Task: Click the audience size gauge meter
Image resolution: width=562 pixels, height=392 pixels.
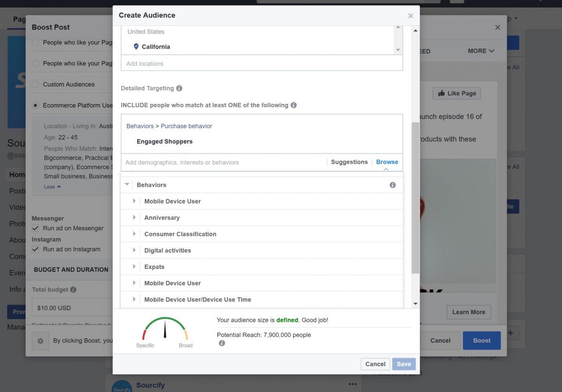Action: point(165,329)
